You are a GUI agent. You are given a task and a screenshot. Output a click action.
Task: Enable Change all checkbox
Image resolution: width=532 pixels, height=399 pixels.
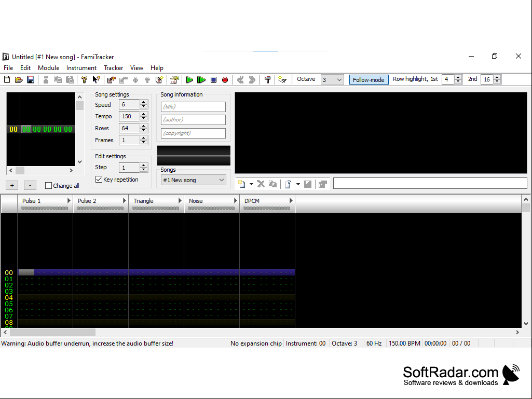point(48,186)
